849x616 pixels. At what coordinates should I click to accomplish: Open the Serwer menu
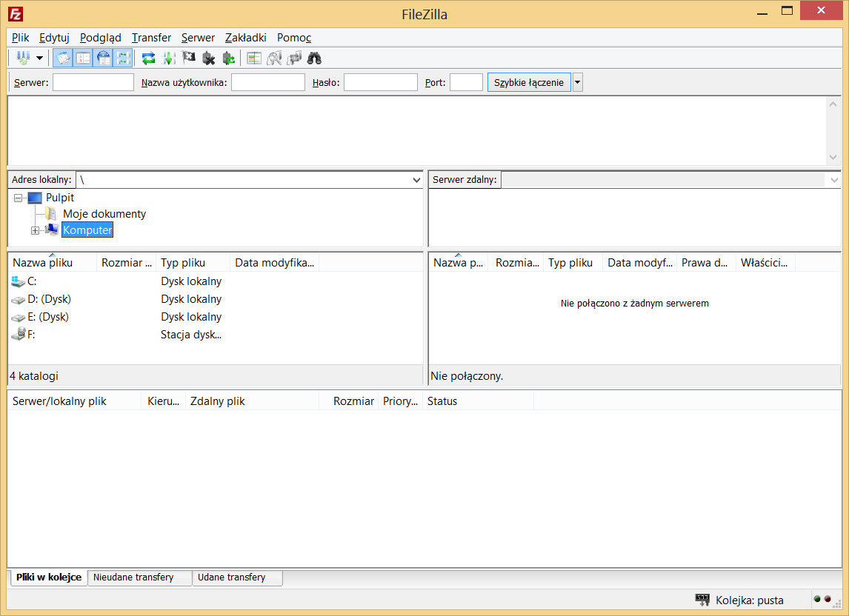point(198,37)
